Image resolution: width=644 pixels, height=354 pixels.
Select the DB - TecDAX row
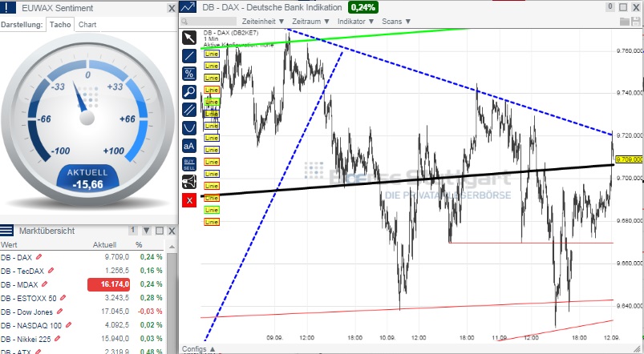(x=82, y=271)
